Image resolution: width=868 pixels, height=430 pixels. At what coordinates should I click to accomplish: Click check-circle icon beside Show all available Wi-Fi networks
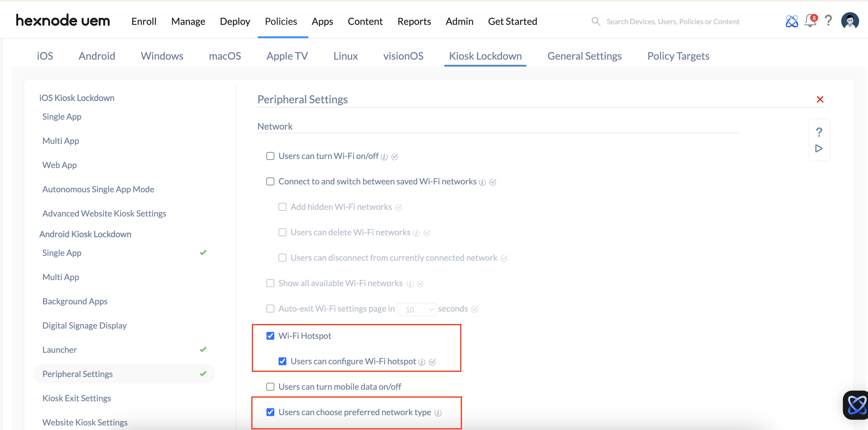coord(420,284)
